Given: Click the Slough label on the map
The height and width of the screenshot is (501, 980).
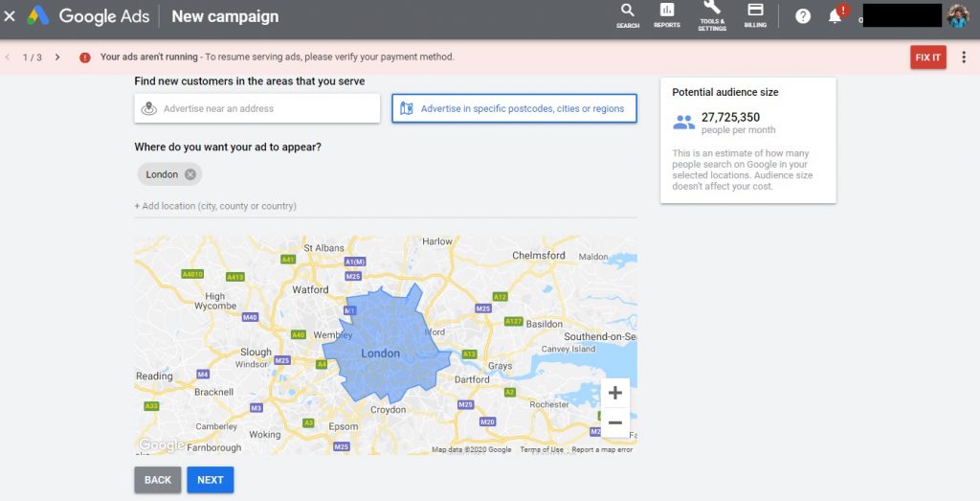Looking at the screenshot, I should point(256,353).
